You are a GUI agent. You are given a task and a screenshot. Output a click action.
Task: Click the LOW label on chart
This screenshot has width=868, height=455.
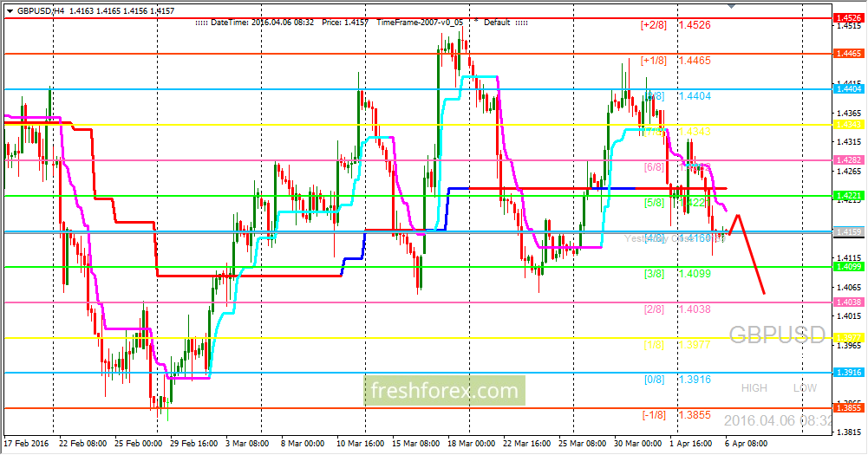[805, 388]
